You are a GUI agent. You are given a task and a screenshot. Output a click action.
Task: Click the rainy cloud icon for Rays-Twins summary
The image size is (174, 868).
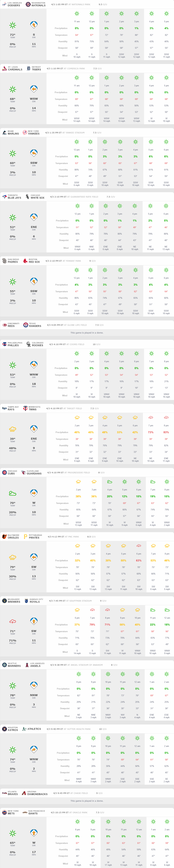pyautogui.click(x=12, y=429)
